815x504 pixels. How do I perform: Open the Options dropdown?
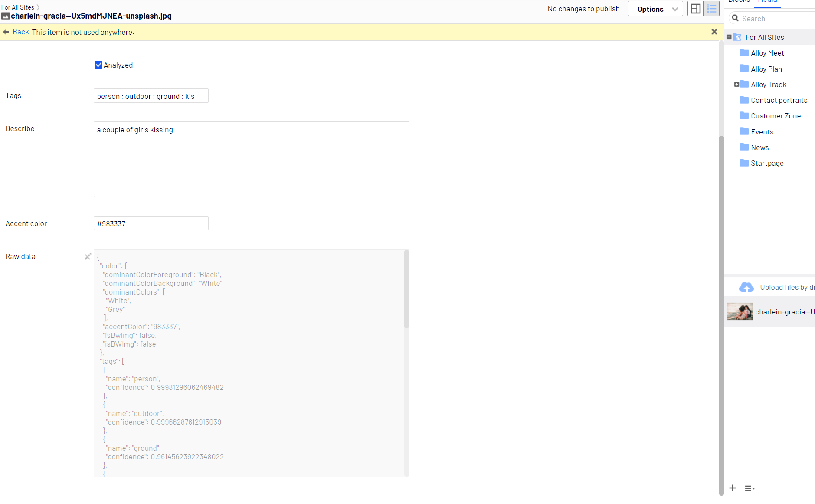pos(655,9)
